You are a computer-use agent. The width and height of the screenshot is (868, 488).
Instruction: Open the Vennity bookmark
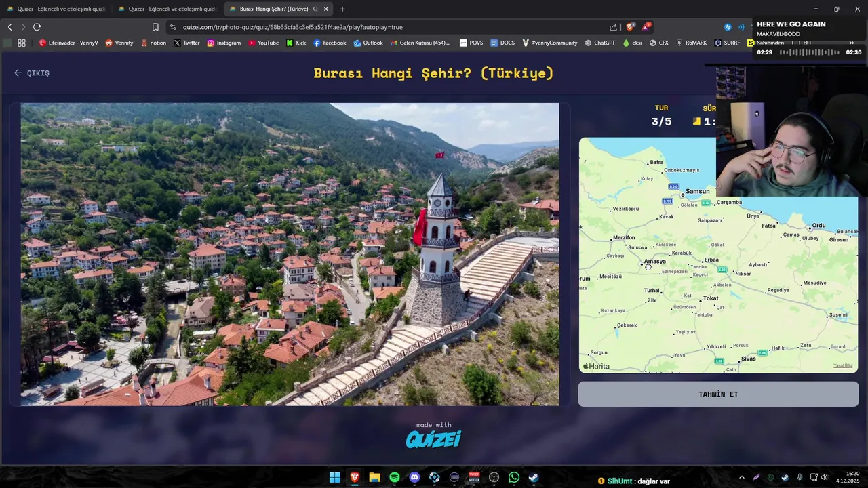click(x=119, y=43)
